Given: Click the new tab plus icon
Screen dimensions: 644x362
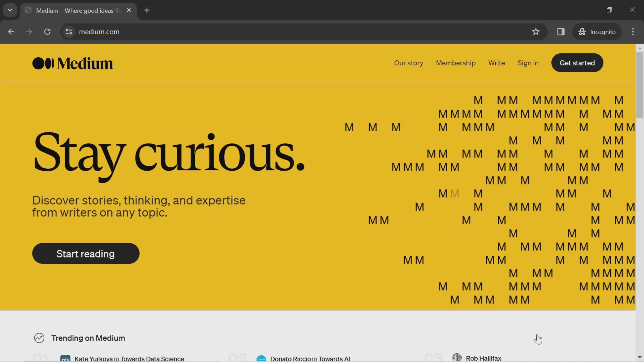Looking at the screenshot, I should (147, 10).
